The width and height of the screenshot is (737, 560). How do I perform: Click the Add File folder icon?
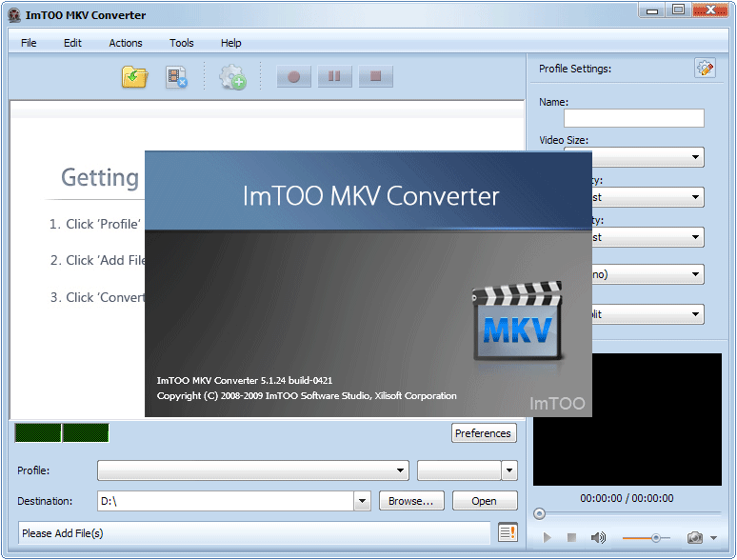[x=135, y=76]
